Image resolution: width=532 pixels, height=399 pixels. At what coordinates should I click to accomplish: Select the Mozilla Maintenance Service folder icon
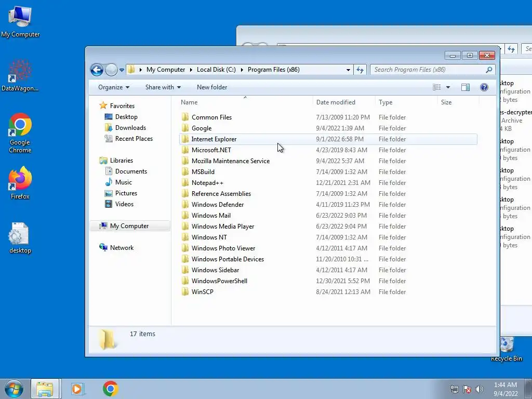tap(185, 161)
